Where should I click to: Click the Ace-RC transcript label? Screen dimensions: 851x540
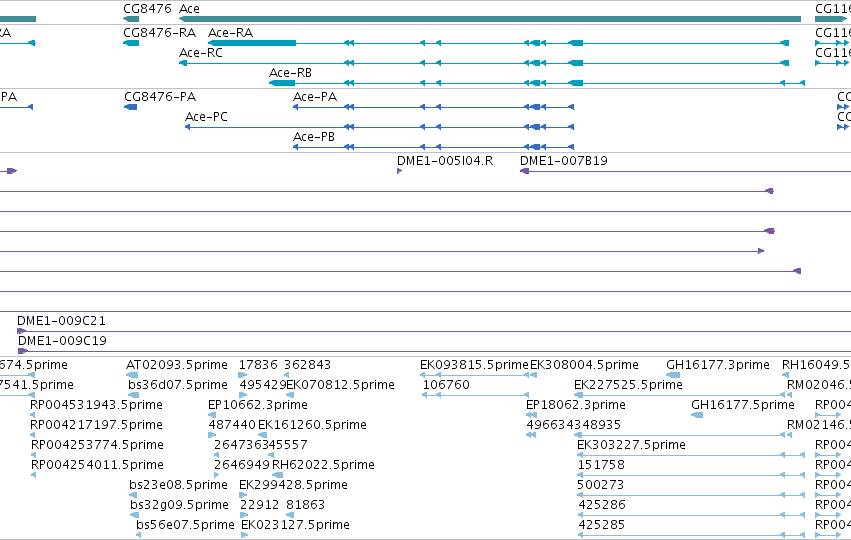pyautogui.click(x=201, y=53)
